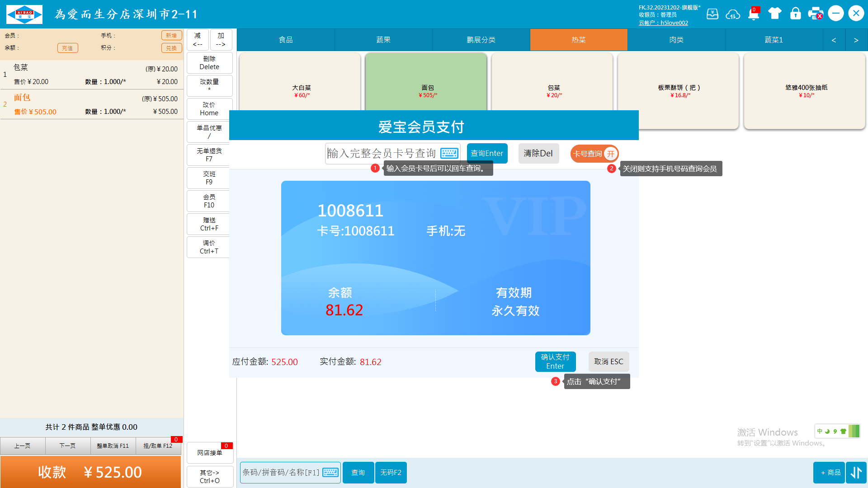Click the 改价 Home button
Viewport: 868px width, 488px height.
pyautogui.click(x=210, y=109)
